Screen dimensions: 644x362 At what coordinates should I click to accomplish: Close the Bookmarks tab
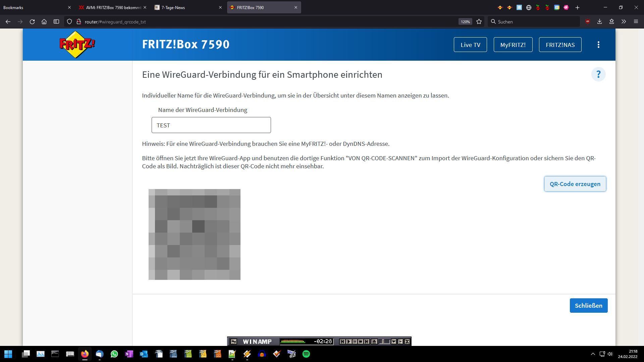click(69, 7)
